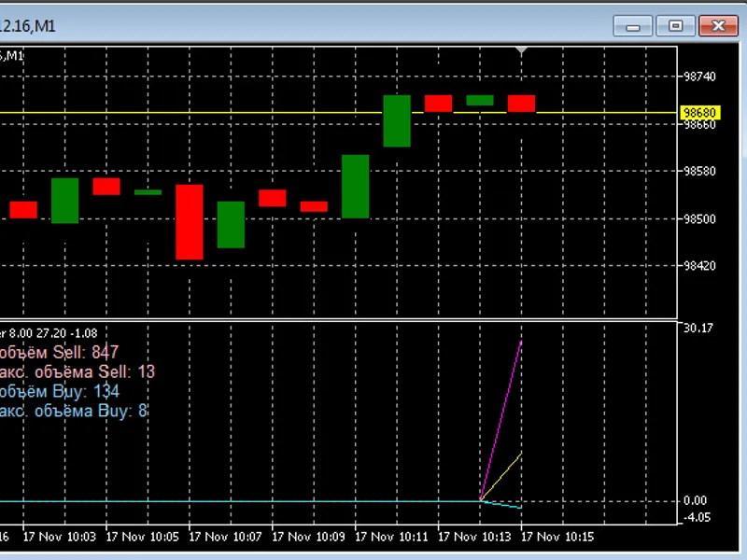
Task: Click the yellow 98680 price label
Action: [x=699, y=113]
